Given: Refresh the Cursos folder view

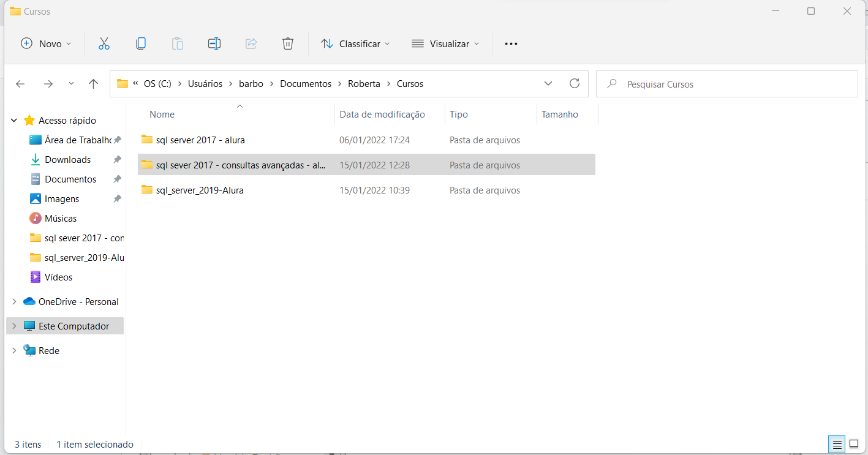Looking at the screenshot, I should pyautogui.click(x=574, y=83).
